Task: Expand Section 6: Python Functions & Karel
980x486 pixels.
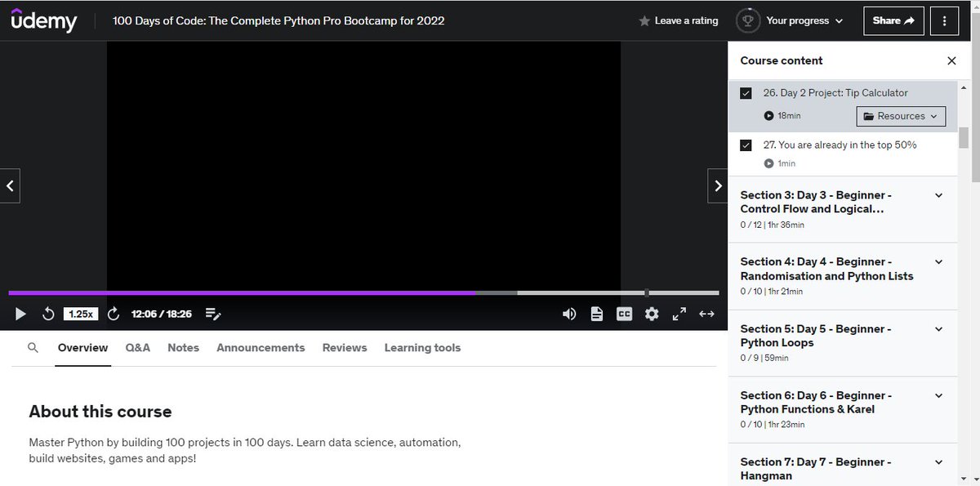Action: tap(842, 410)
